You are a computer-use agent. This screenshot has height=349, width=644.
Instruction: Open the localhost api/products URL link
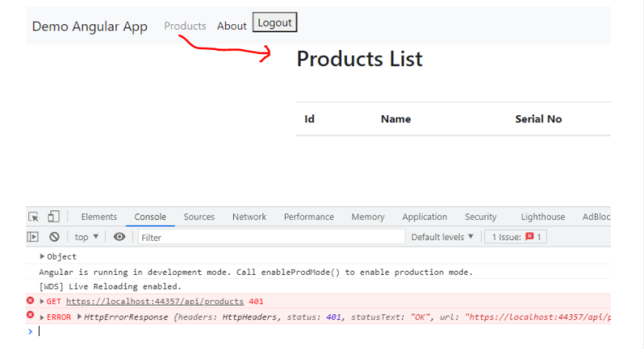click(x=154, y=301)
